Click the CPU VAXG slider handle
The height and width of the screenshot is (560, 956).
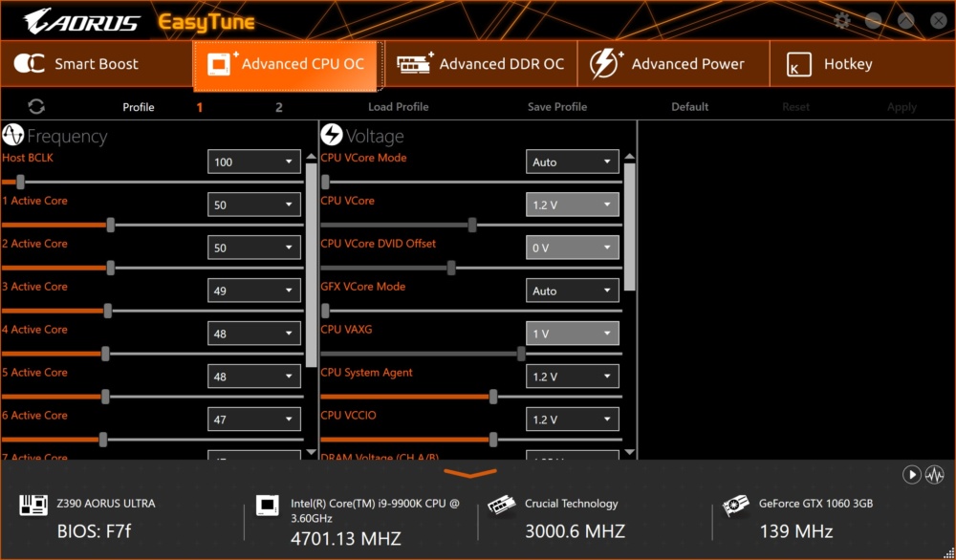[x=521, y=354]
